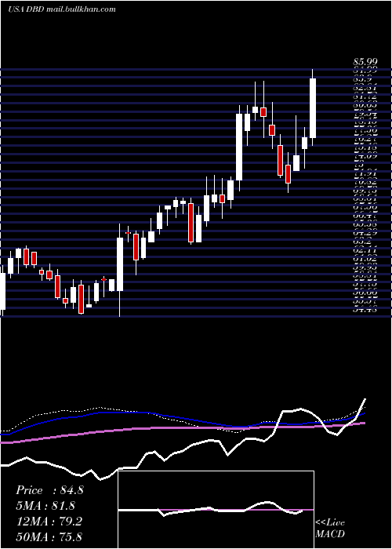The width and height of the screenshot is (392, 549).
Task: Click the final tall white candlestick
Action: point(313,108)
